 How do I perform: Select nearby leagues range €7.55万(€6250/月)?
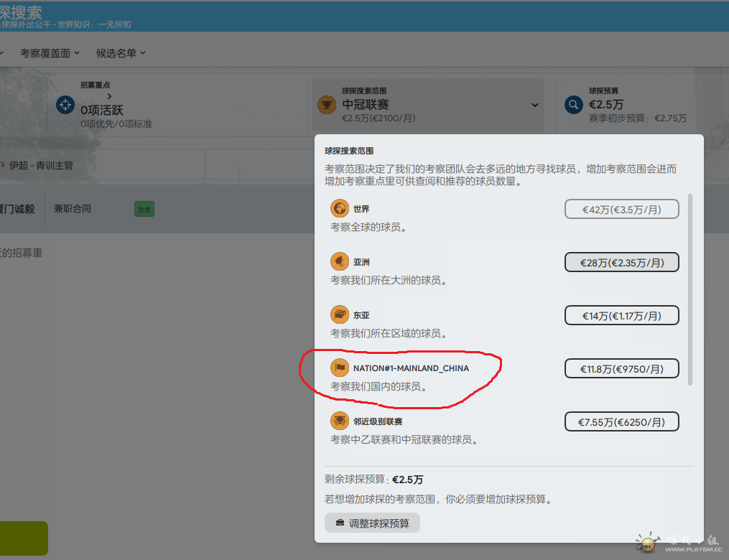coord(621,421)
